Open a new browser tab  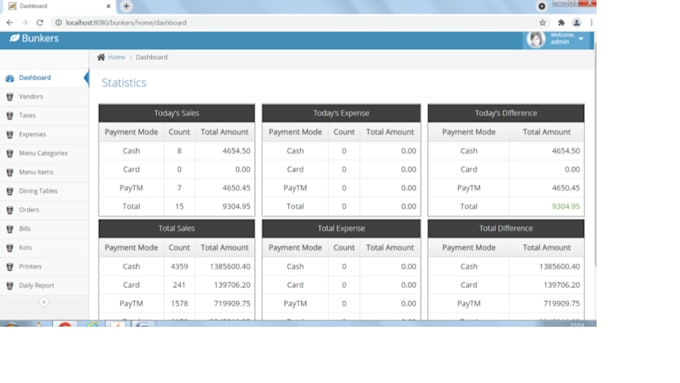coord(126,6)
